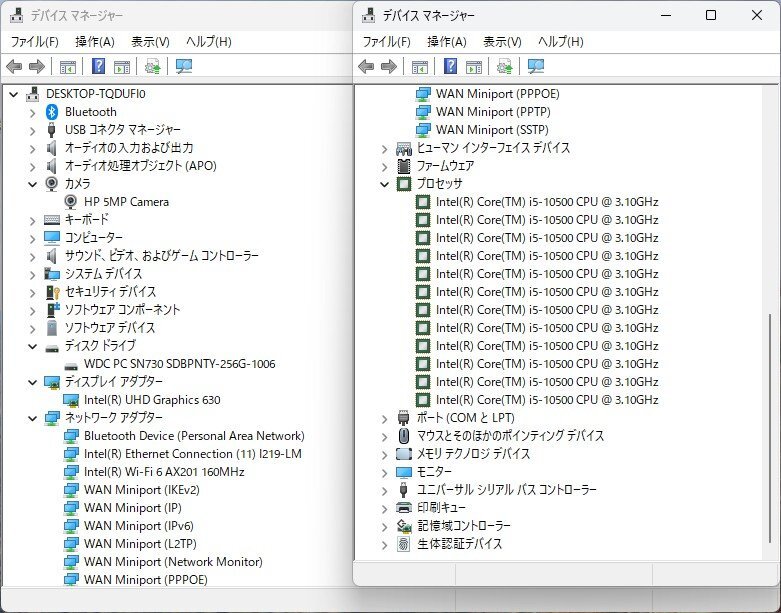Click the セキュリティ デバイス key icon
The height and width of the screenshot is (613, 781).
click(x=52, y=292)
